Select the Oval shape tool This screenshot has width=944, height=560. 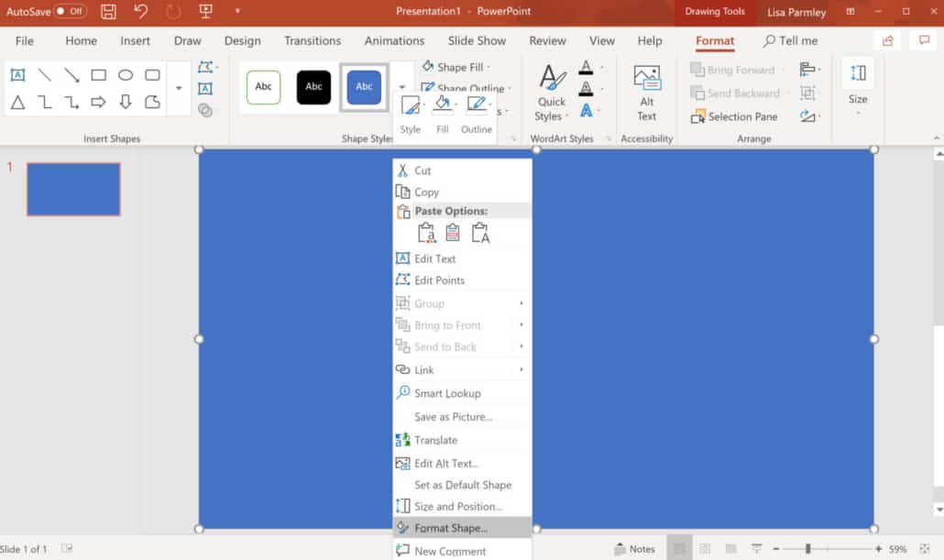[126, 74]
